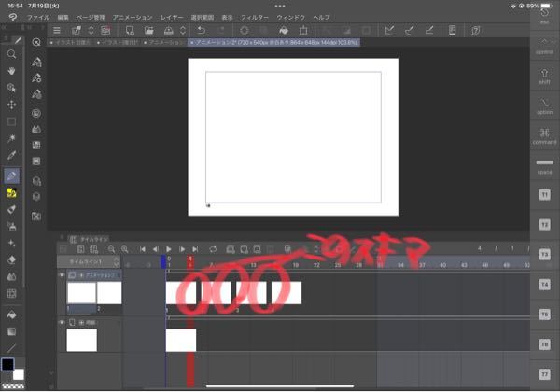Click the Save icon in command bar
This screenshot has width=560, height=392.
(168, 31)
